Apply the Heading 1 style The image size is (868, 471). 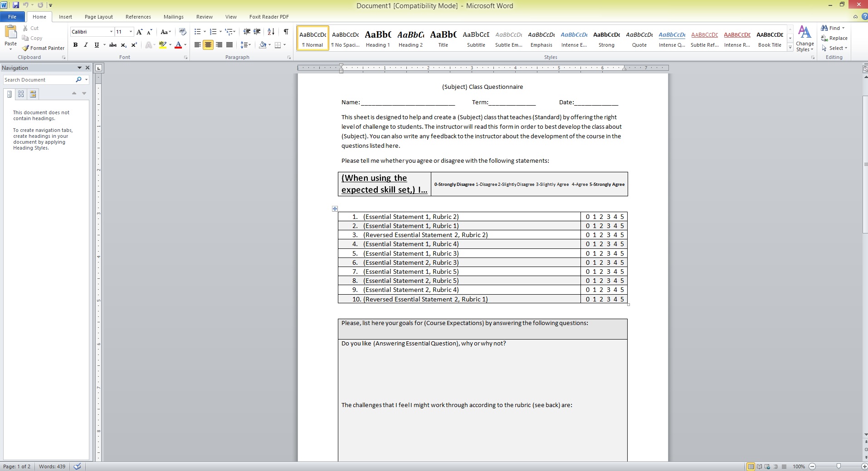click(x=378, y=38)
